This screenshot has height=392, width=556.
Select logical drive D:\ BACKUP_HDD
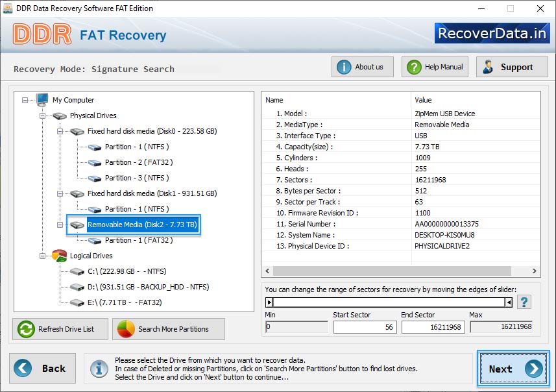tap(148, 287)
